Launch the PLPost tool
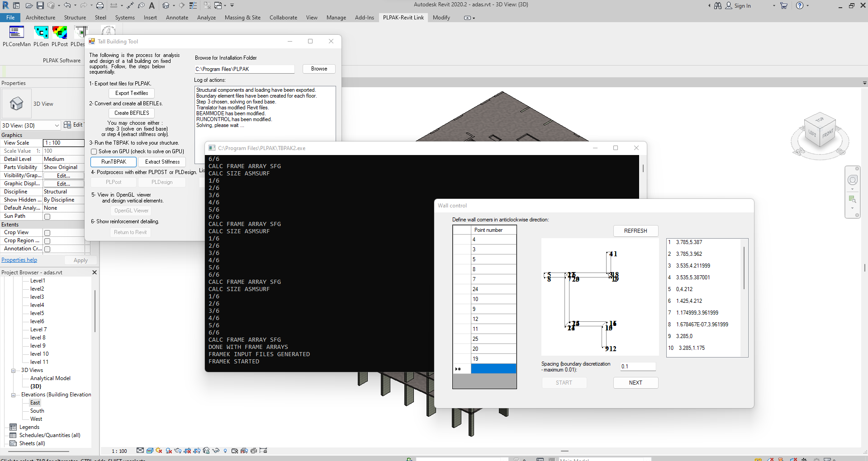 pos(60,36)
